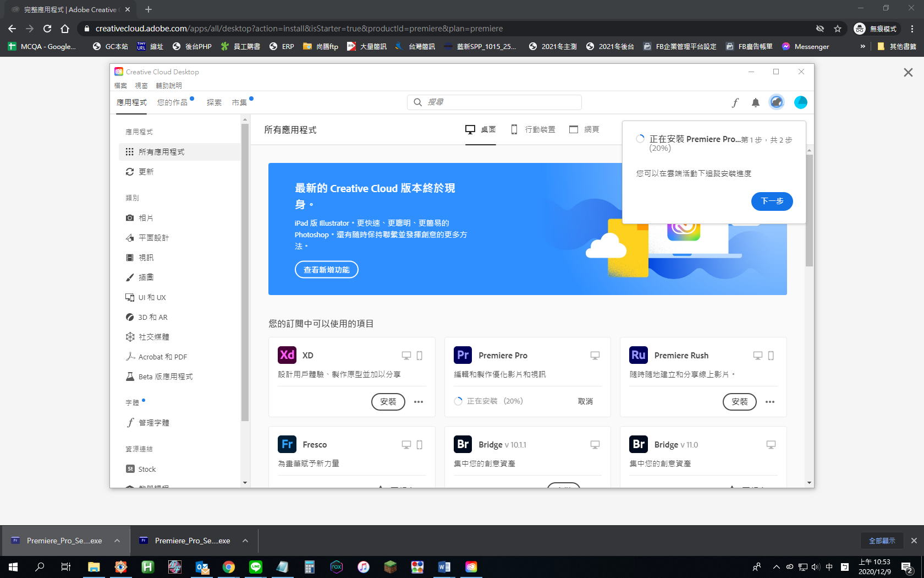Viewport: 924px width, 578px height.
Task: Click the Fresco app icon
Action: pos(287,444)
